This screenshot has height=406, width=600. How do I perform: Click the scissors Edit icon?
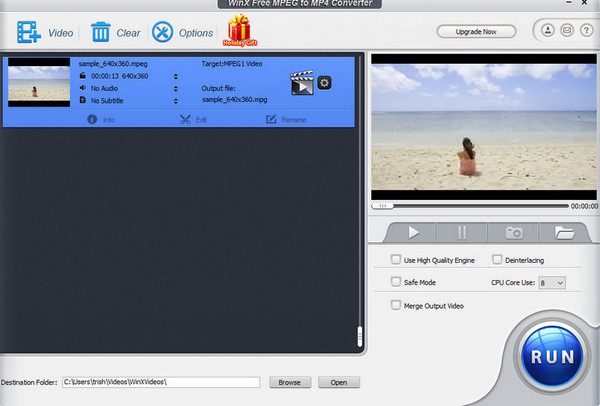tap(185, 119)
